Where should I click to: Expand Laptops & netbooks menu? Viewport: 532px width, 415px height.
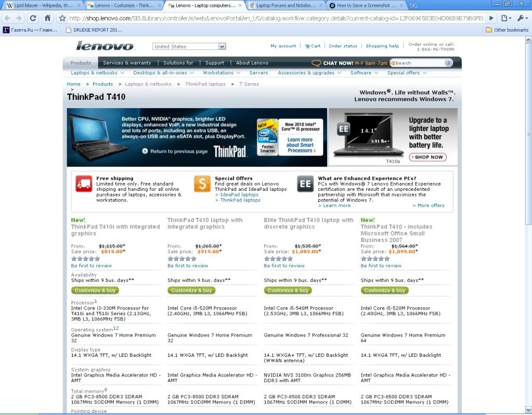97,73
